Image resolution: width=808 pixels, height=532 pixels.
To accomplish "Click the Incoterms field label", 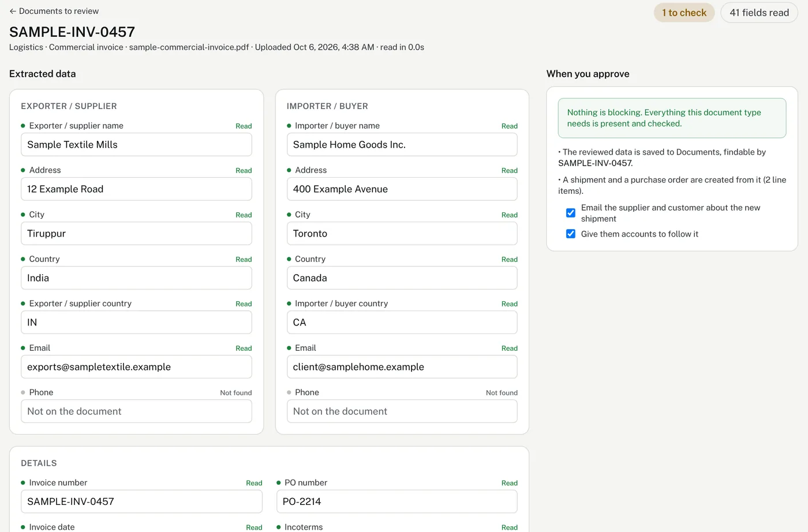I will pos(304,527).
